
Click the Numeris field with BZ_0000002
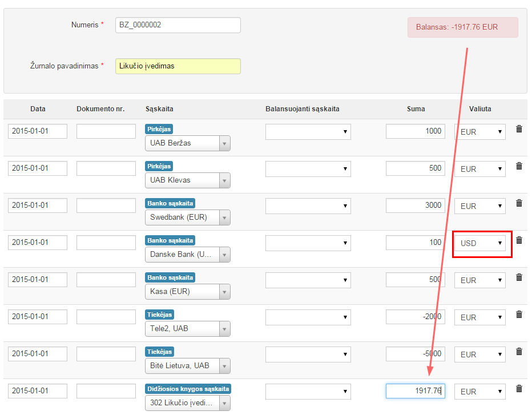click(178, 25)
